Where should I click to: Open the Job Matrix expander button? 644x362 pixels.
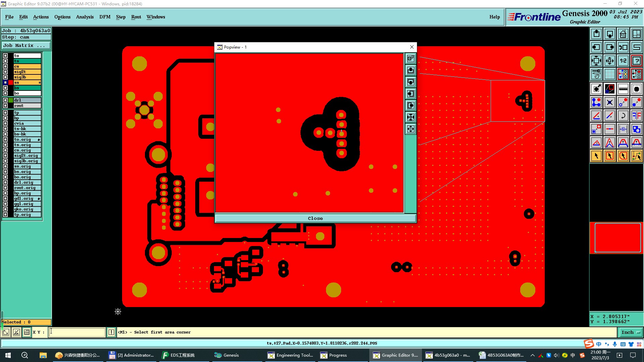pyautogui.click(x=26, y=46)
